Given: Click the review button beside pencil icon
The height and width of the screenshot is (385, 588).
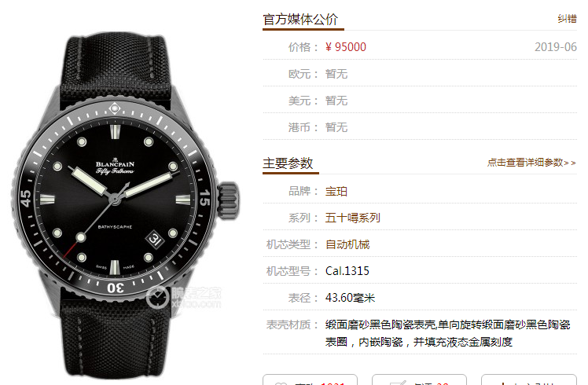Looking at the screenshot, I should (x=419, y=379).
